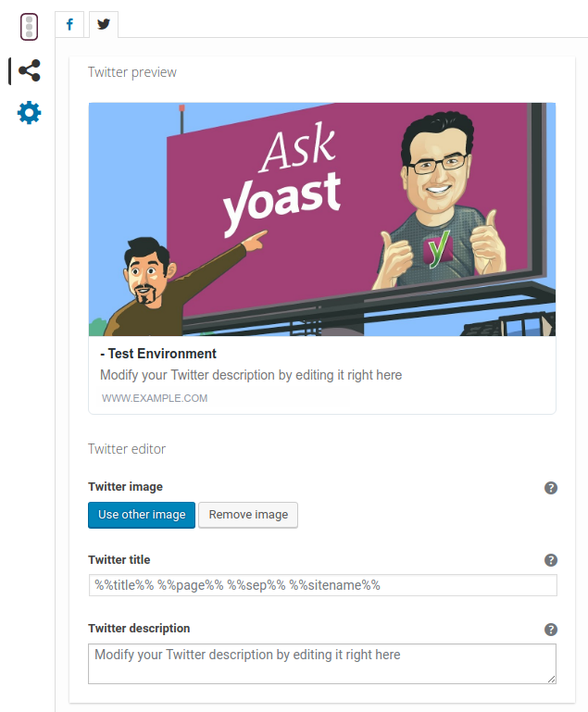This screenshot has width=588, height=712.
Task: Open the advanced settings gear section
Action: pos(29,113)
